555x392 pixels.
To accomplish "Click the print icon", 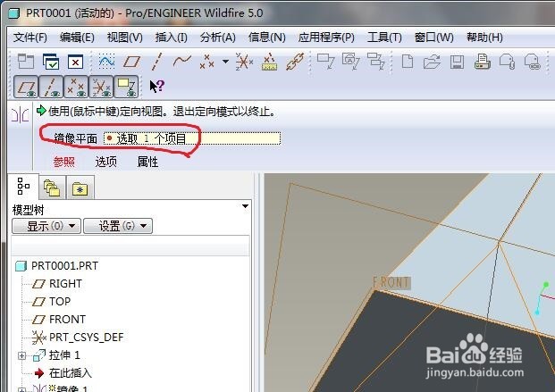I will [482, 62].
